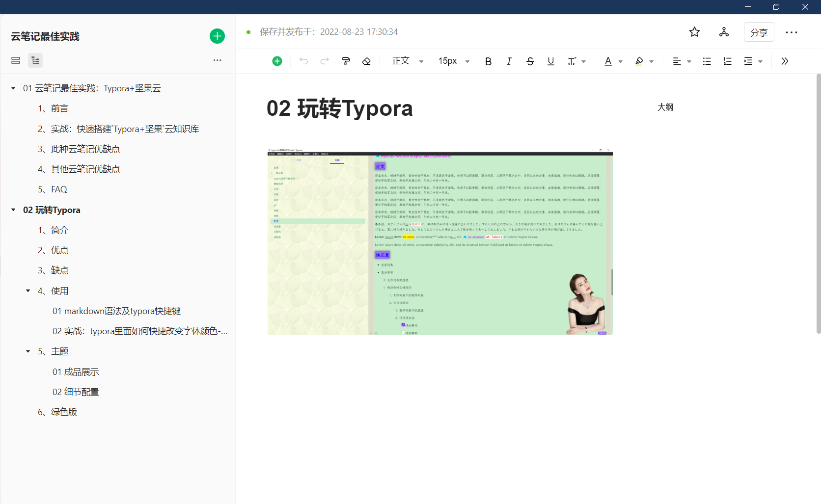Click the 云笔记最佳实践 notebook title
The height and width of the screenshot is (504, 821).
coord(45,36)
